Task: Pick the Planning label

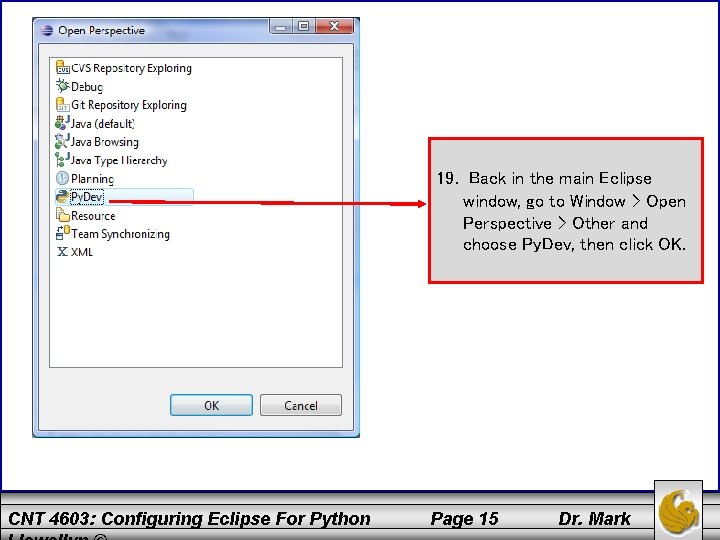Action: click(92, 179)
